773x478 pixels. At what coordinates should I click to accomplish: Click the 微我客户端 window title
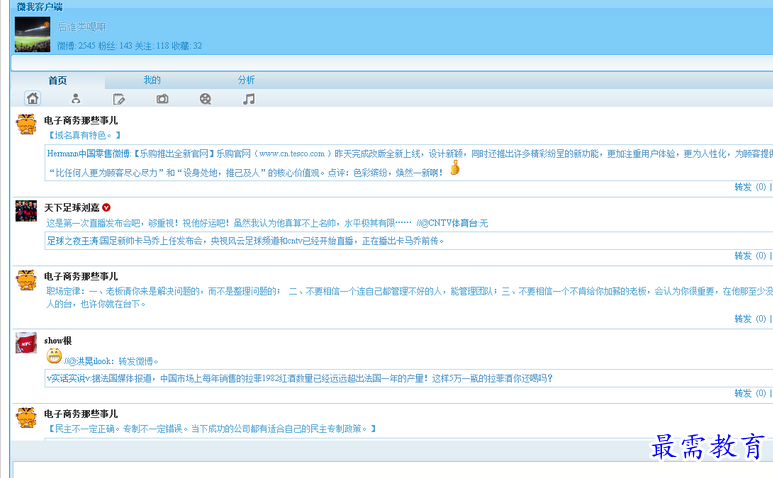pos(39,7)
